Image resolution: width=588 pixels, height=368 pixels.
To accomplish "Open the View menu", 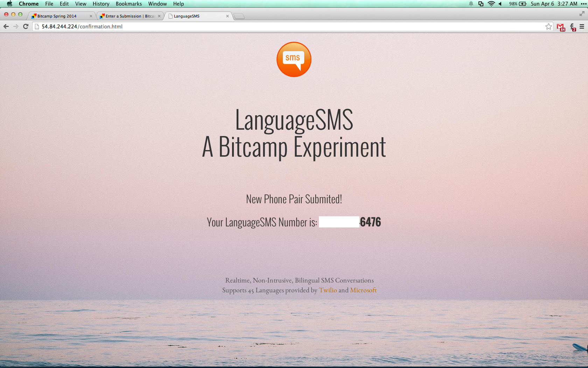I will tap(80, 4).
